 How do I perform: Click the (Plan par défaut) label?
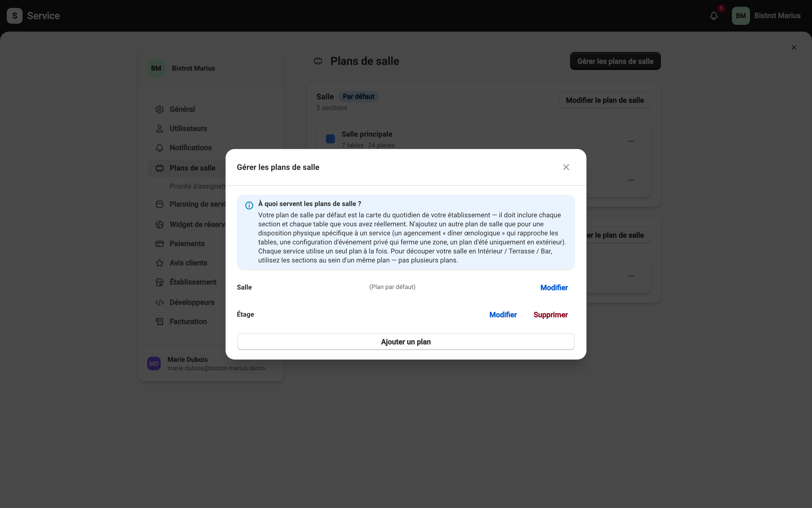(392, 287)
